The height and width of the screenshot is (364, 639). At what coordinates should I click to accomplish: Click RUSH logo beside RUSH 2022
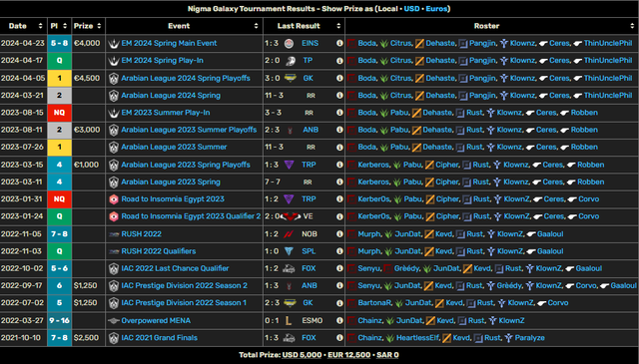click(x=114, y=234)
